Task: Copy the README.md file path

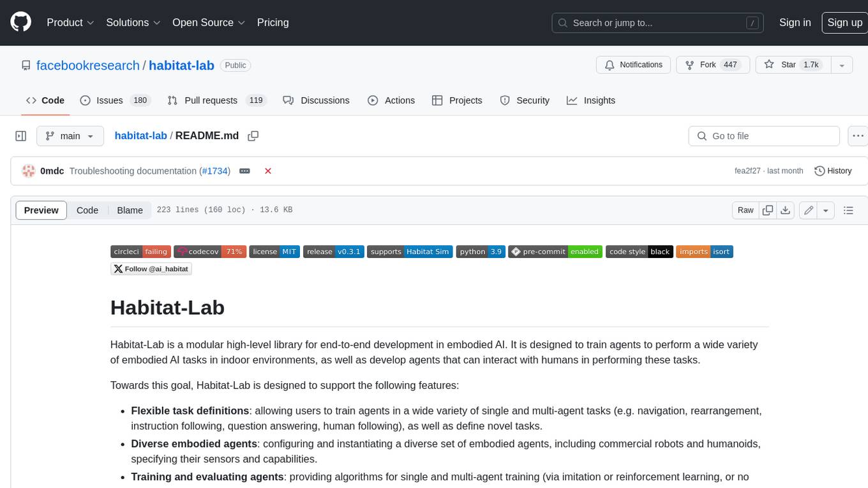Action: pyautogui.click(x=253, y=136)
